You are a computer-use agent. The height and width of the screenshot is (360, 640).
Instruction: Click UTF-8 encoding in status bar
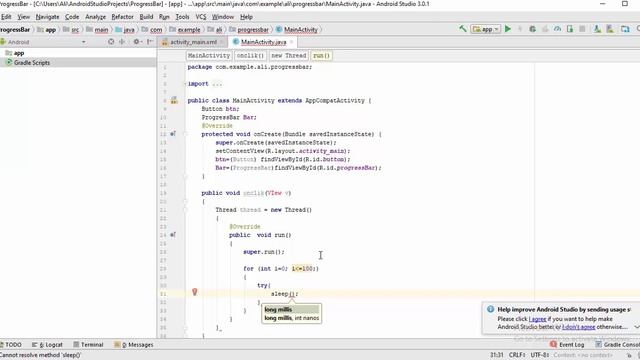(x=540, y=355)
